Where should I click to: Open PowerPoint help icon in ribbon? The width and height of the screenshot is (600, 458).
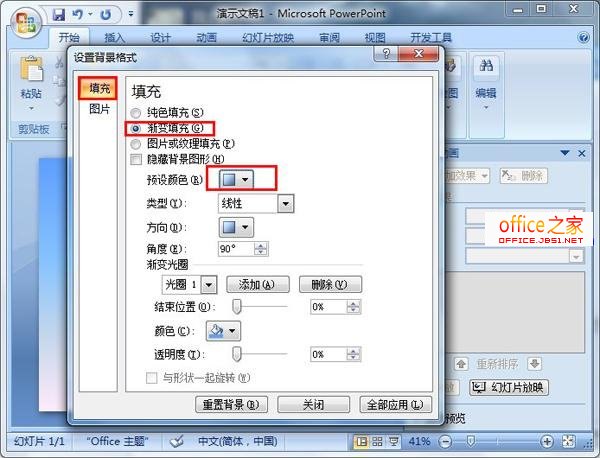(x=584, y=37)
